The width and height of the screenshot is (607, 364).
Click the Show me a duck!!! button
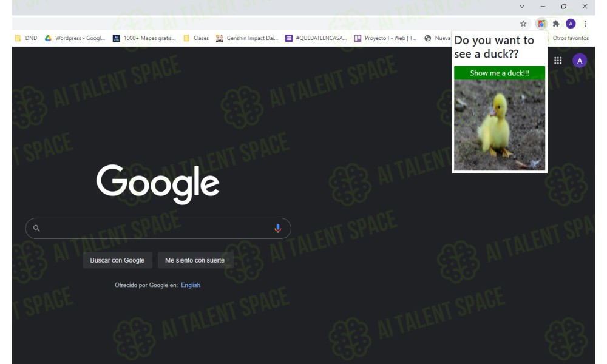500,73
